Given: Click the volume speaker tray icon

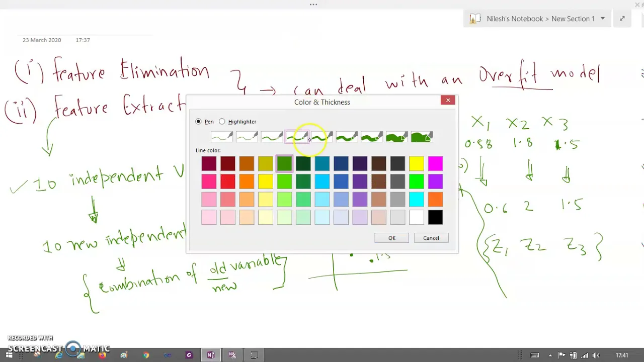Looking at the screenshot, I should (x=596, y=355).
